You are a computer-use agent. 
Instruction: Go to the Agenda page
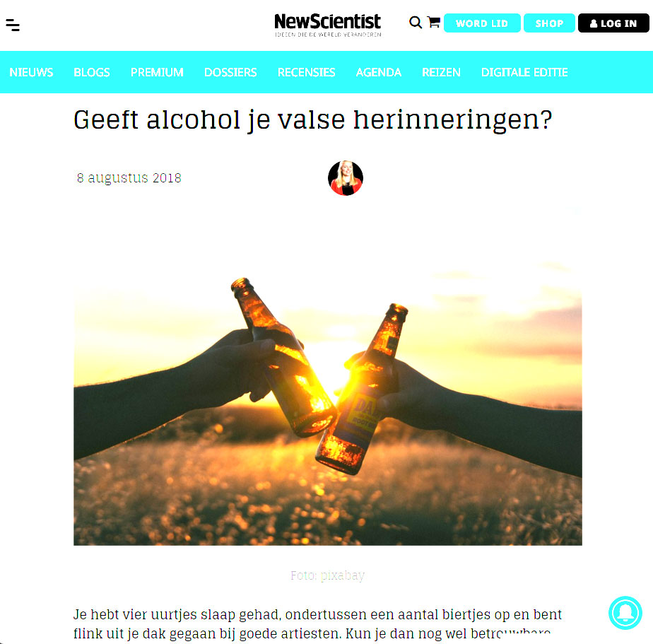point(379,73)
